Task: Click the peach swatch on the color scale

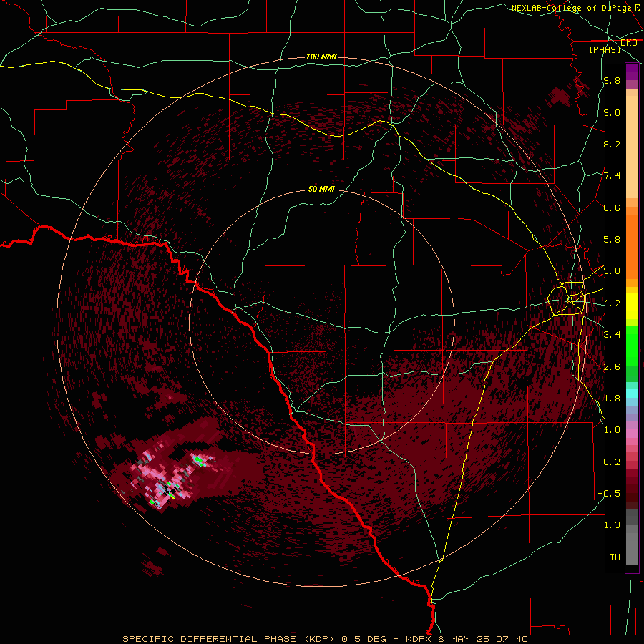Action: tap(632, 147)
